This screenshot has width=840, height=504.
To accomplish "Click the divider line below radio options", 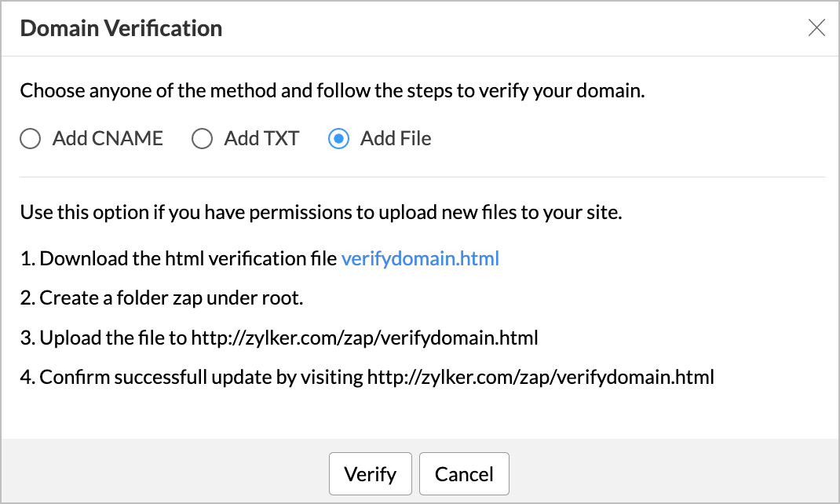I will click(x=422, y=177).
